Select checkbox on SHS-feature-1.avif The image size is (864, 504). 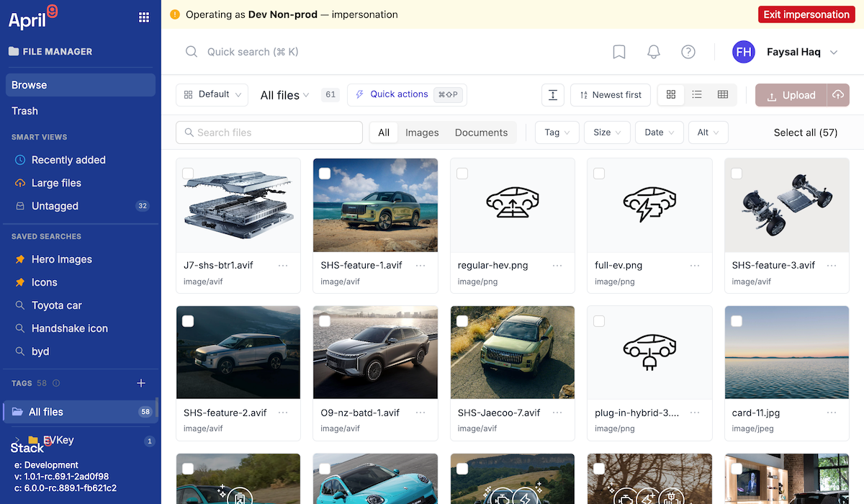[325, 174]
